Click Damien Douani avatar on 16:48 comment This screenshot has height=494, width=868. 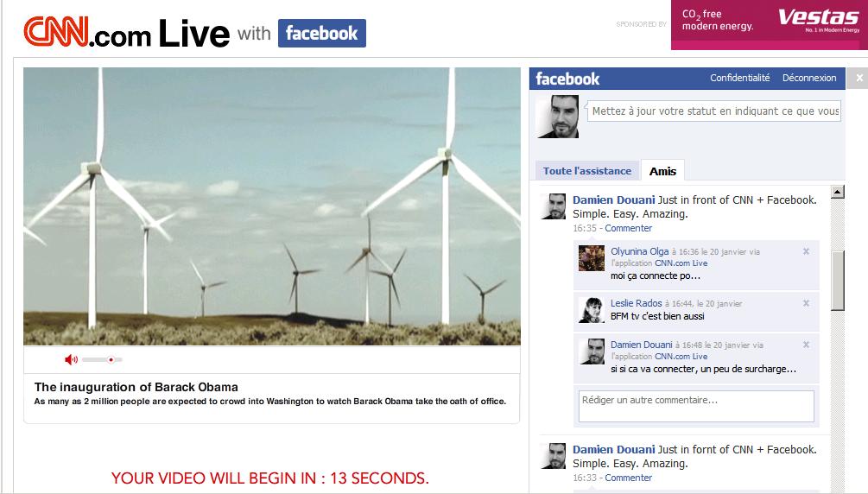tap(592, 351)
